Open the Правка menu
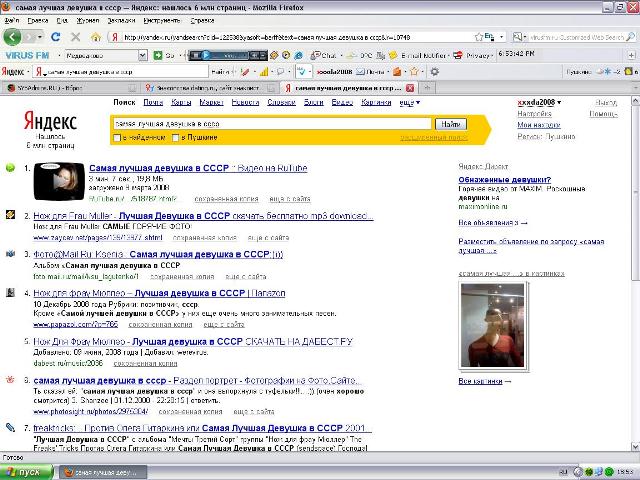 pos(38,20)
